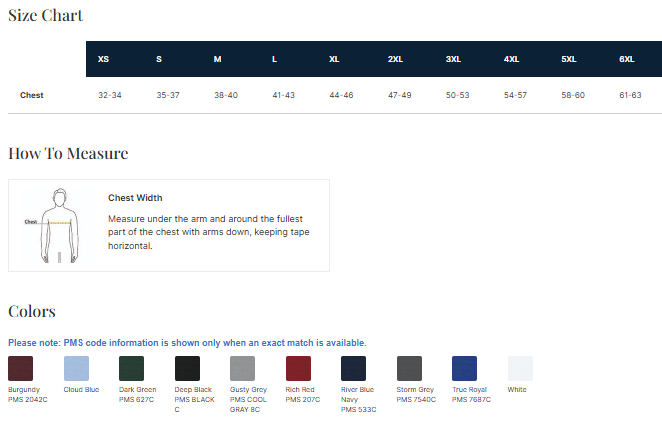
Task: Select the Deep Black color swatch
Action: tap(187, 368)
